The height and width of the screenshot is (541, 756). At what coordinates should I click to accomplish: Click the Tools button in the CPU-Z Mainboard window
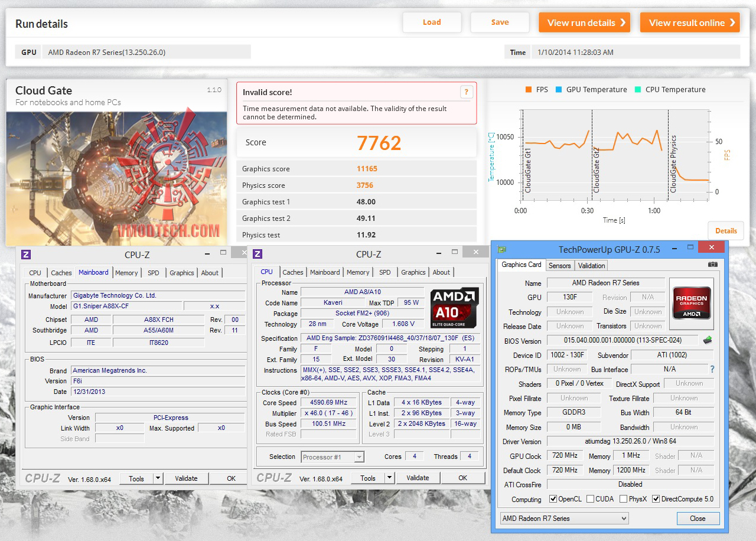pyautogui.click(x=136, y=478)
